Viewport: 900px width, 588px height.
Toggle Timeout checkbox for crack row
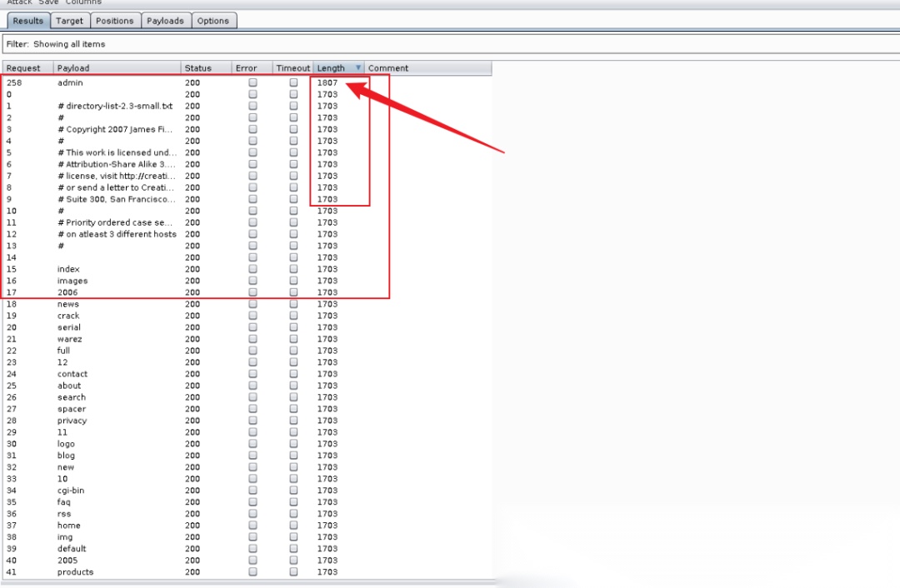(293, 316)
